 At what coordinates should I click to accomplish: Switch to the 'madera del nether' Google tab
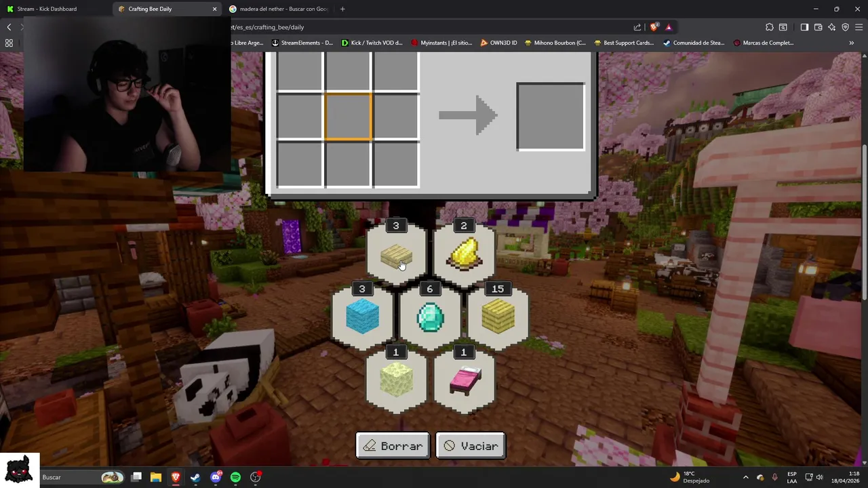(x=278, y=9)
